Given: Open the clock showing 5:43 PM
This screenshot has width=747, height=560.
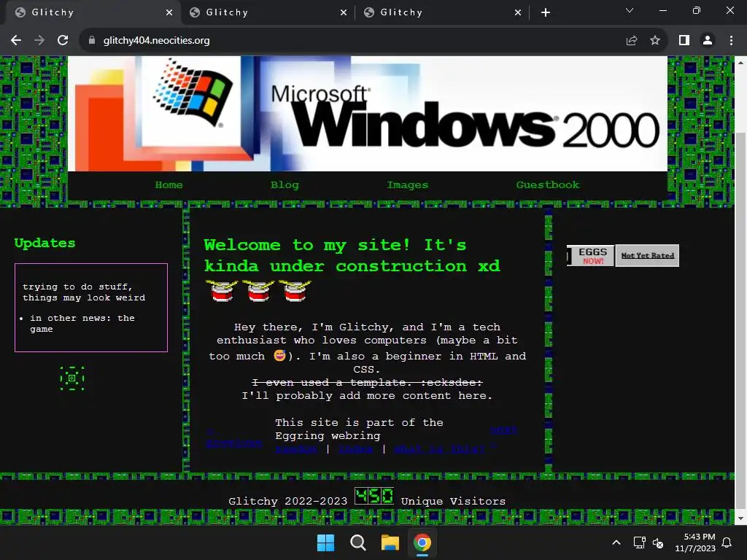Looking at the screenshot, I should 695,542.
